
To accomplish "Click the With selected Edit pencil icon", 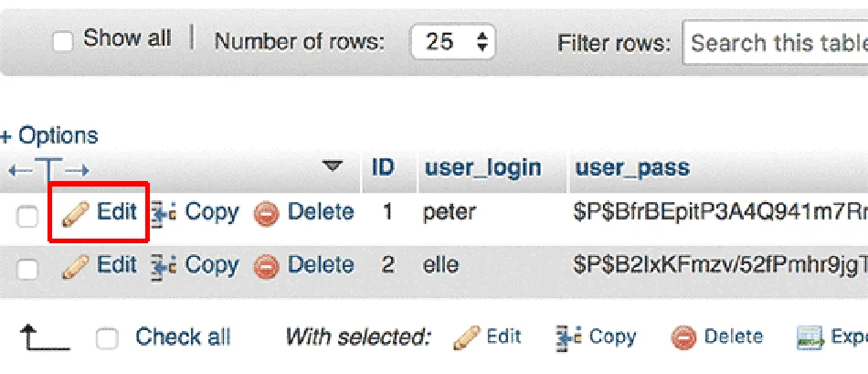I will coord(466,337).
